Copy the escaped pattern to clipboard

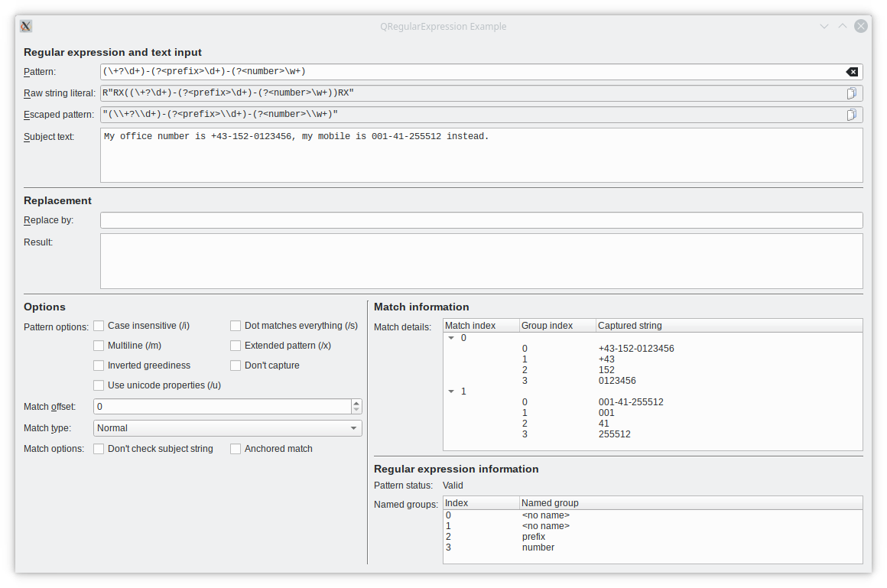(x=851, y=115)
